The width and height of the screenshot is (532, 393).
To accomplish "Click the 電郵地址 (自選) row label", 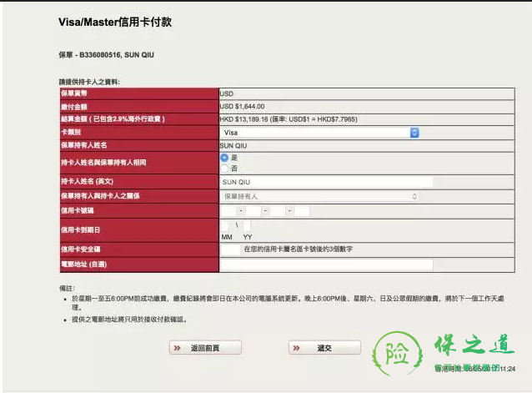I will [84, 265].
